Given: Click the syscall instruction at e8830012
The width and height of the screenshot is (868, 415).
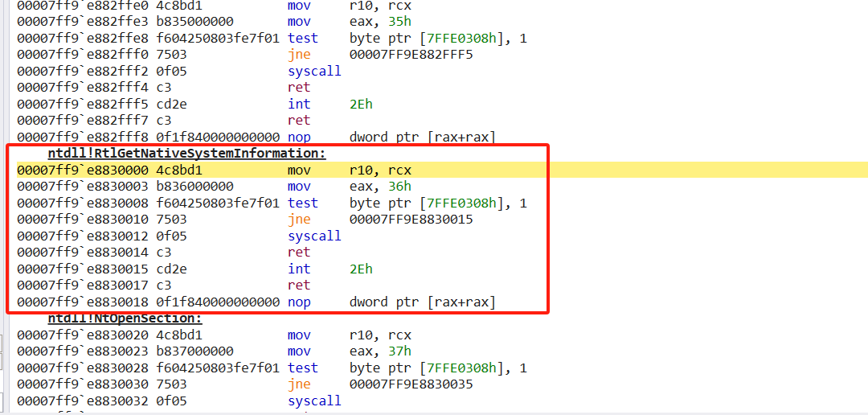Looking at the screenshot, I should [314, 236].
